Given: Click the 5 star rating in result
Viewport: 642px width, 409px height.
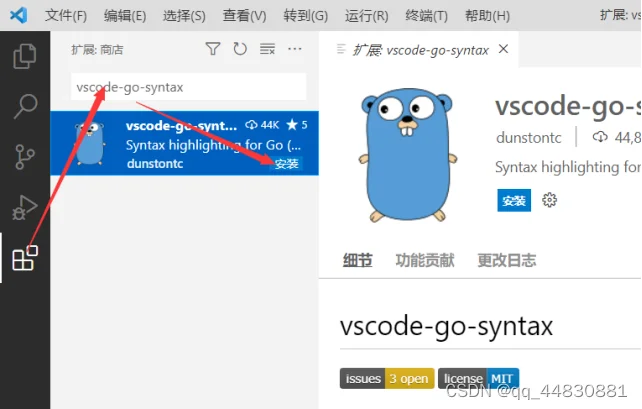Looking at the screenshot, I should [x=297, y=125].
